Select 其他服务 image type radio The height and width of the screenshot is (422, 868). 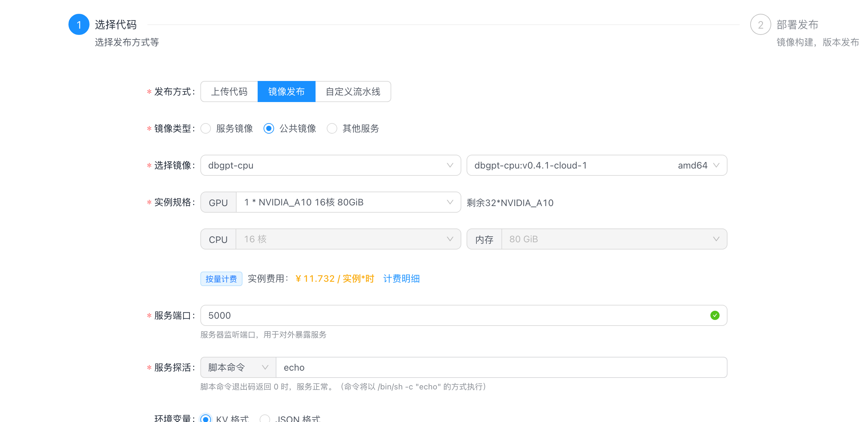click(x=332, y=128)
